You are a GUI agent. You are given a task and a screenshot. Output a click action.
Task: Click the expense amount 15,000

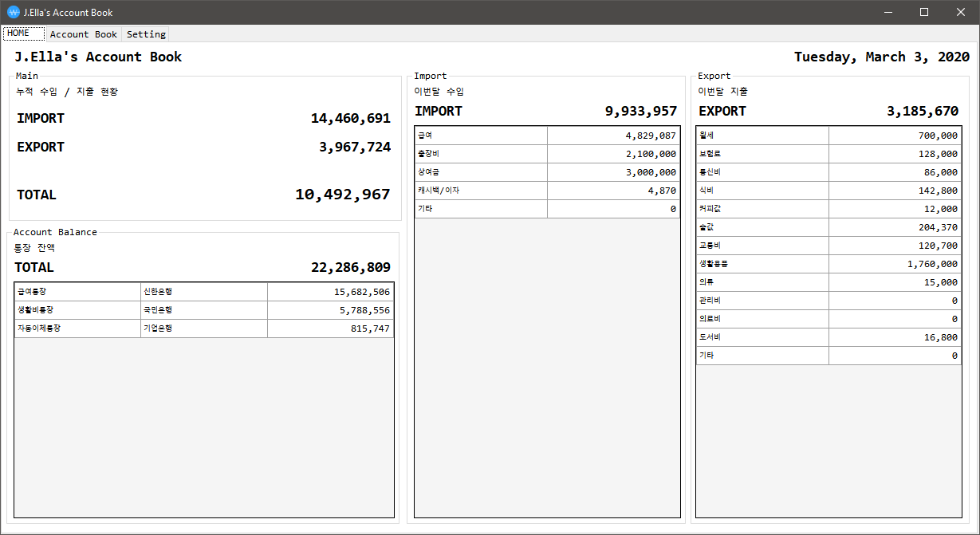(x=895, y=282)
